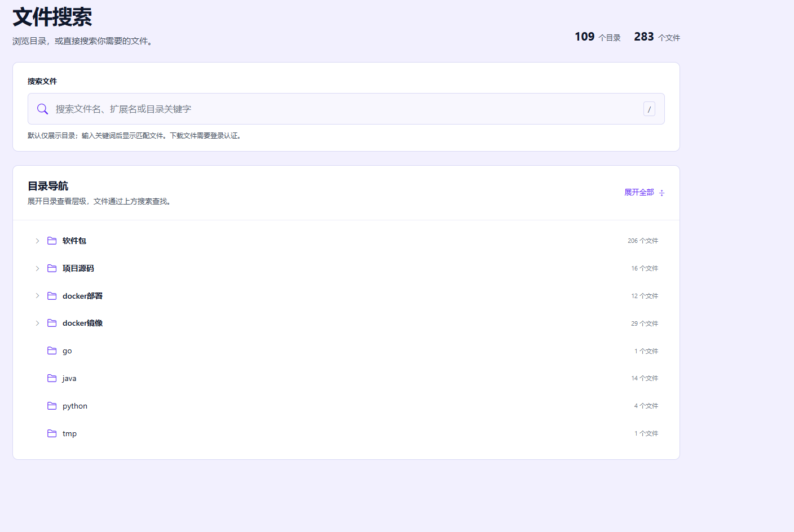The height and width of the screenshot is (532, 794).
Task: Click the 目录导航 section heading
Action: [x=48, y=186]
